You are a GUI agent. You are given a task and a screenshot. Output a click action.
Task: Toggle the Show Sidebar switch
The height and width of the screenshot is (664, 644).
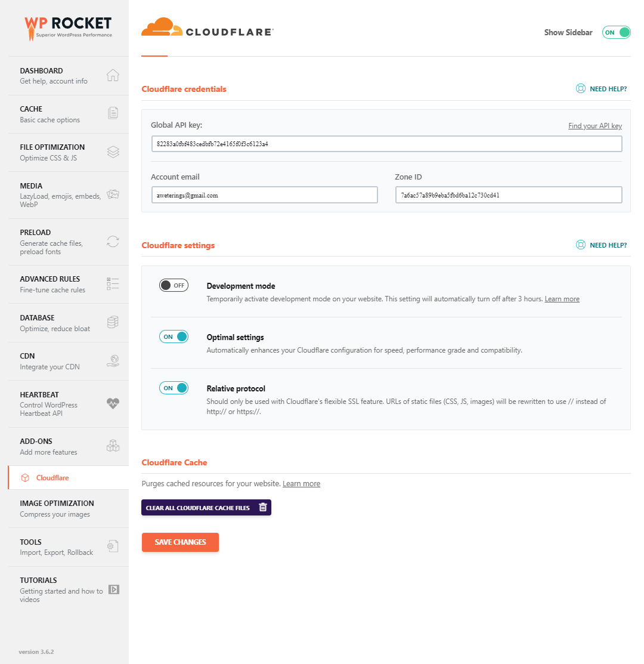(x=617, y=33)
